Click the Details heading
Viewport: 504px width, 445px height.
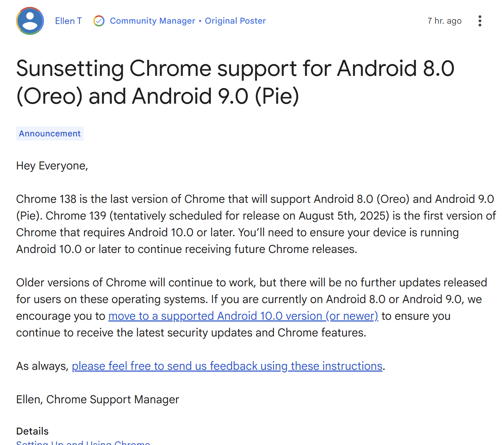[x=32, y=431]
